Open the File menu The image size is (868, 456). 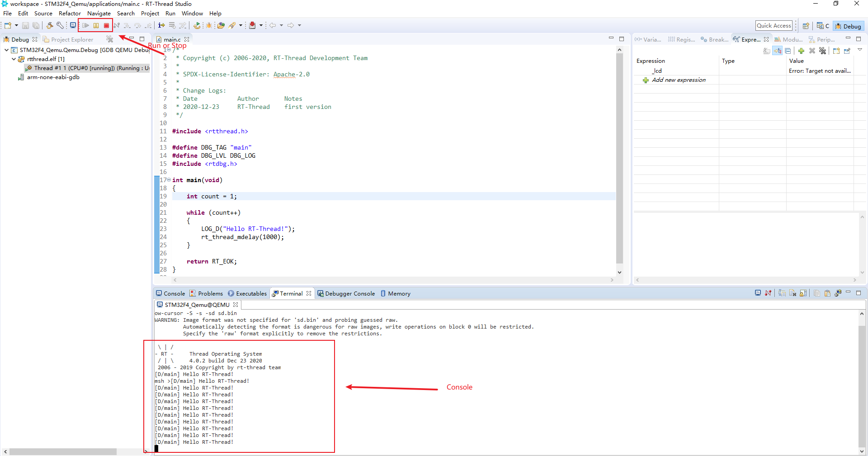click(7, 14)
